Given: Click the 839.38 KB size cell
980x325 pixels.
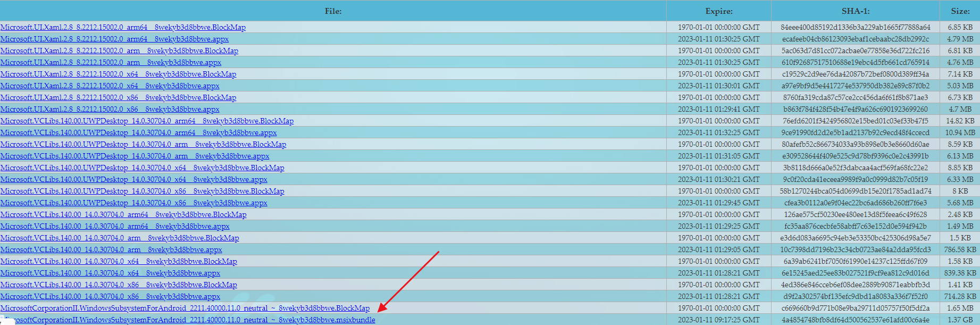Looking at the screenshot, I should pos(960,273).
